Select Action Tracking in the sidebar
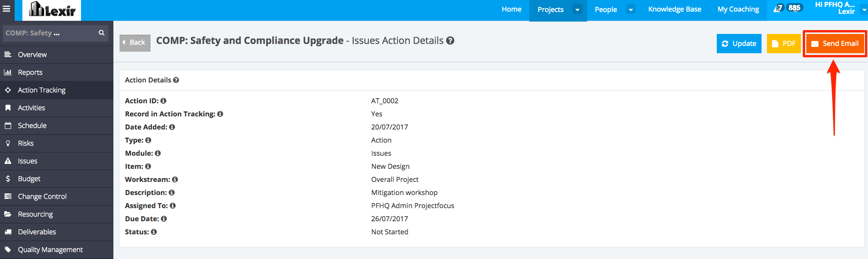868x259 pixels. 57,90
